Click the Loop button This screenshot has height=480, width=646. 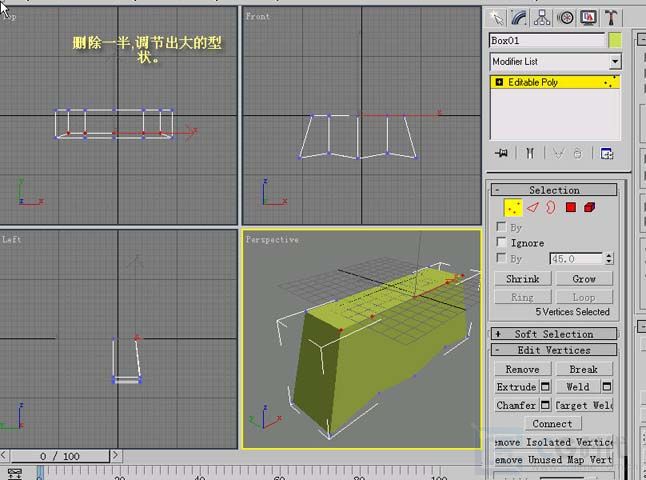pos(584,297)
